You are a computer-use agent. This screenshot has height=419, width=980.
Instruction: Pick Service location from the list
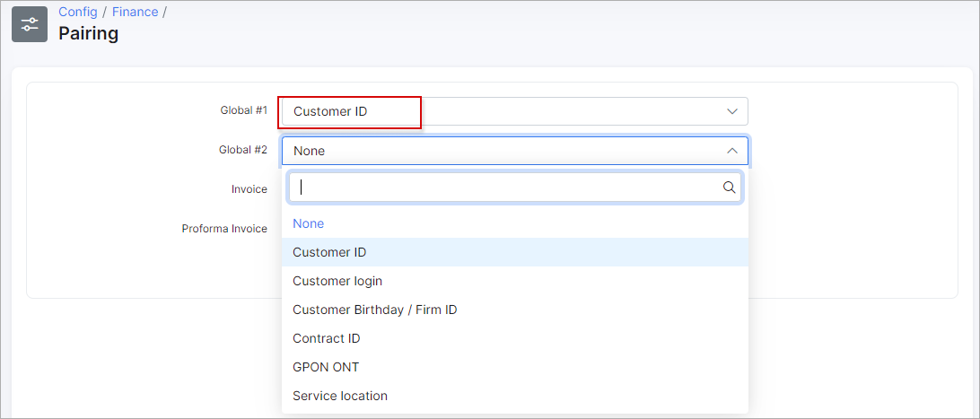[514, 396]
